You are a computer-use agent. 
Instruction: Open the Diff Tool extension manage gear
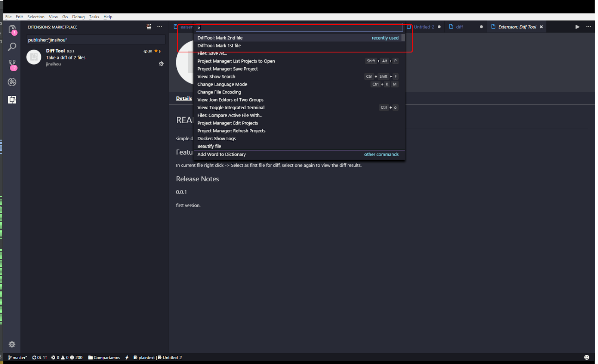tap(161, 64)
